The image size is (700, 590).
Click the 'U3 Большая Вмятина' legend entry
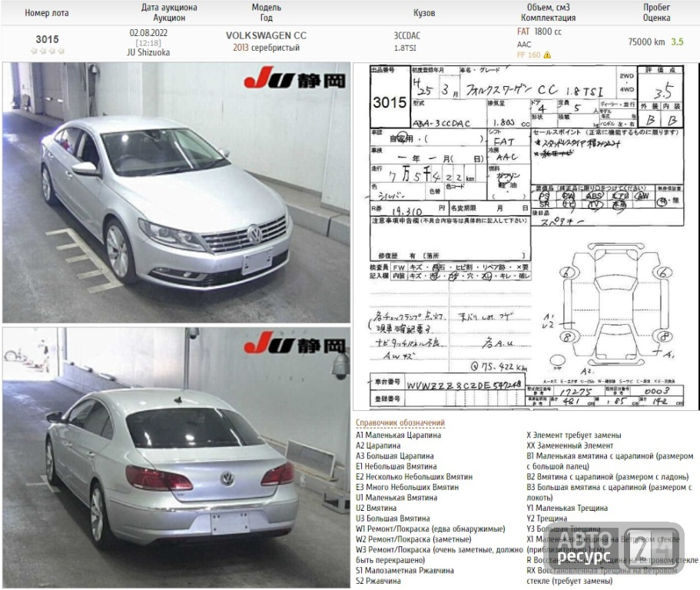[393, 518]
